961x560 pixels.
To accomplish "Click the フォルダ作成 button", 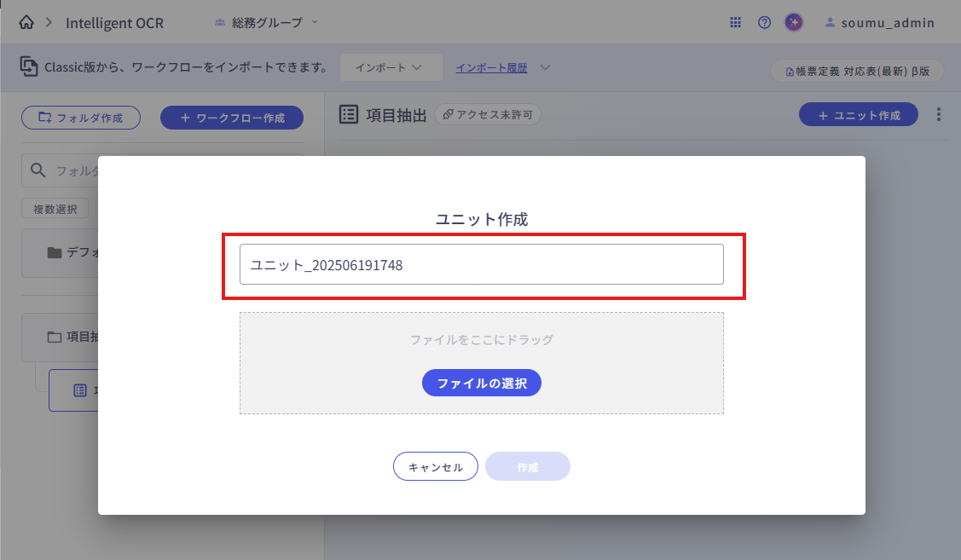I will 81,118.
